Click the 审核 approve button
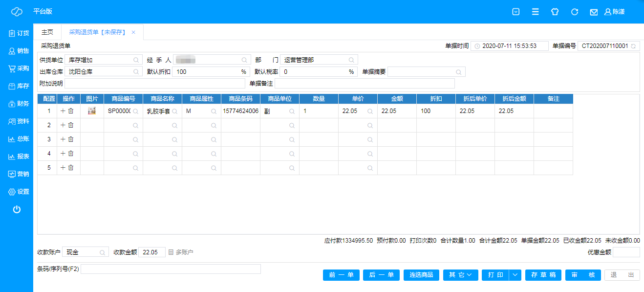The image size is (644, 292). click(x=582, y=275)
